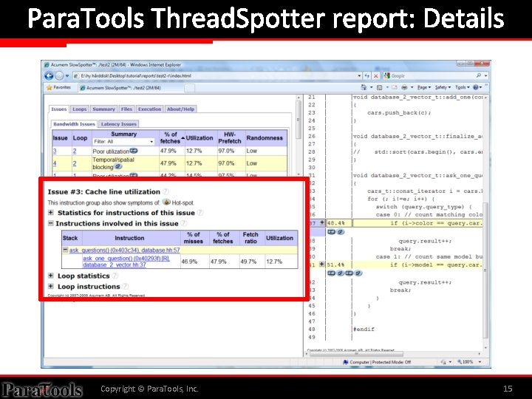Click last issue icon under source line 41

[x=358, y=273]
